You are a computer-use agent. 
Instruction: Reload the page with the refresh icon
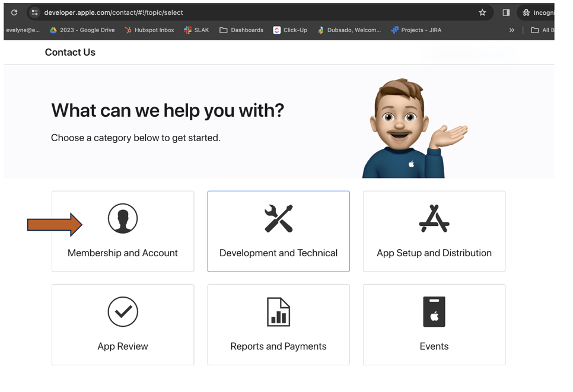(14, 12)
